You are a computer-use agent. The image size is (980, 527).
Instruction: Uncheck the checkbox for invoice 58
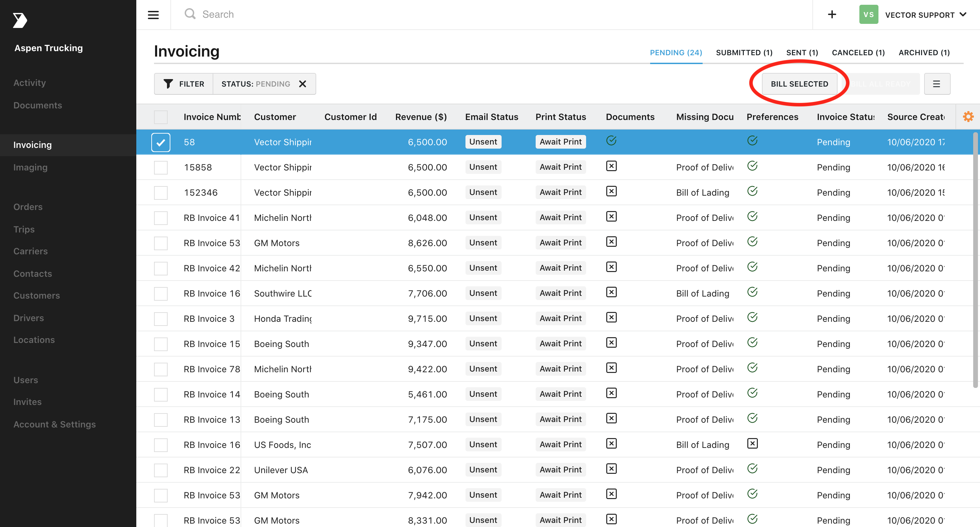pos(160,142)
